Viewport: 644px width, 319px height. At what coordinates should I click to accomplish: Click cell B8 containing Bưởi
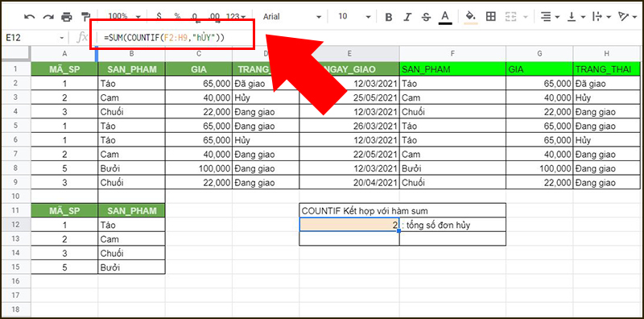(x=132, y=168)
